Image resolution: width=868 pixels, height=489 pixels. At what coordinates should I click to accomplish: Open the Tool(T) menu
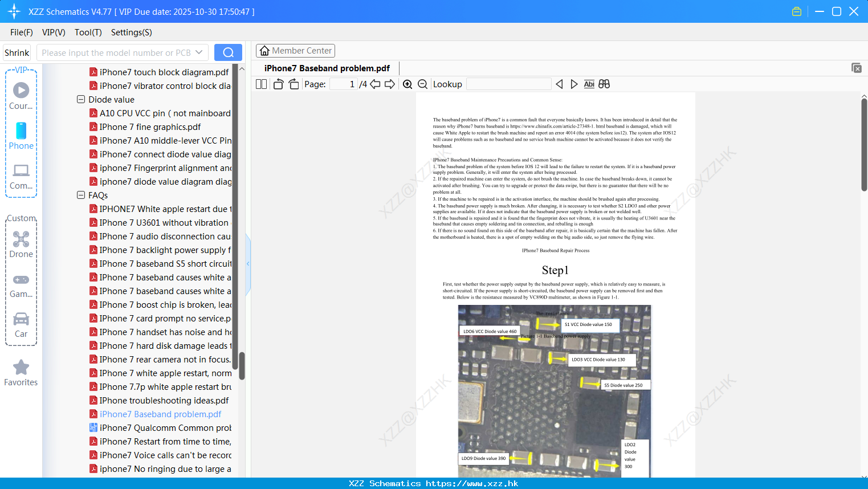[x=88, y=32]
